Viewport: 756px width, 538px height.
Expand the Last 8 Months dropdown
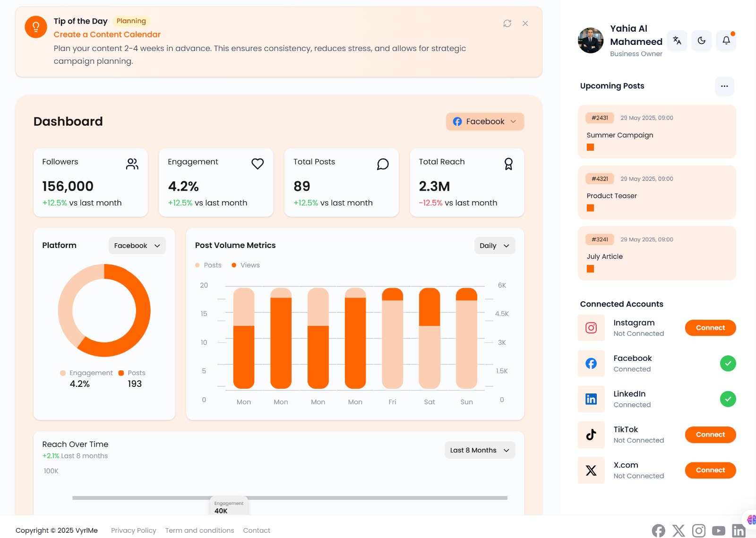pos(480,450)
